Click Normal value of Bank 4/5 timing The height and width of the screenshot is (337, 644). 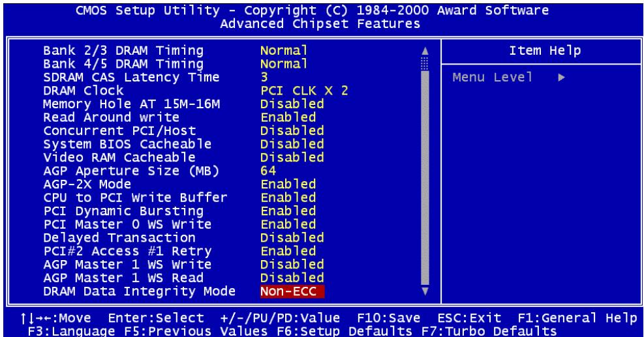(x=284, y=64)
